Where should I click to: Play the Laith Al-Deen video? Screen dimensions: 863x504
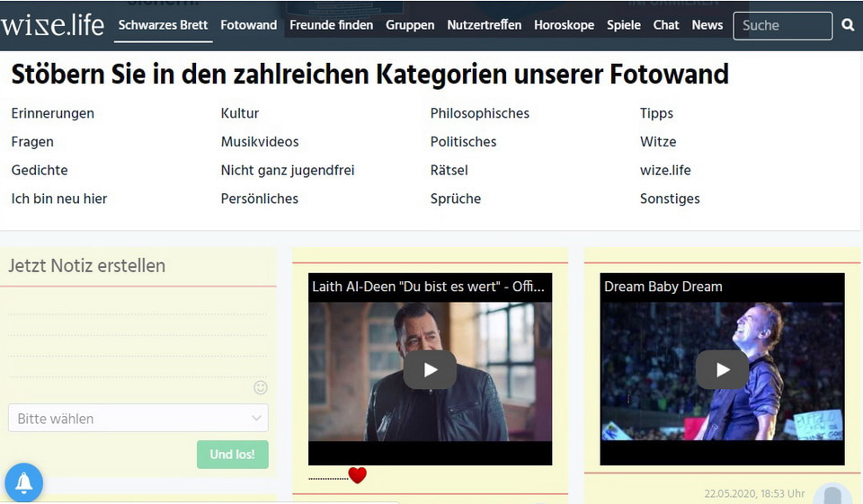point(430,369)
